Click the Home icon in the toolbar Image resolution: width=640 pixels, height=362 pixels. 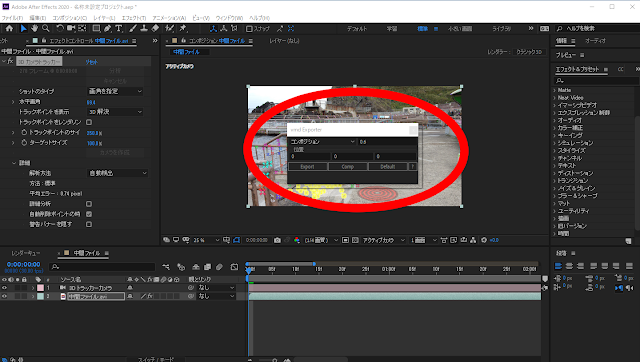click(9, 29)
